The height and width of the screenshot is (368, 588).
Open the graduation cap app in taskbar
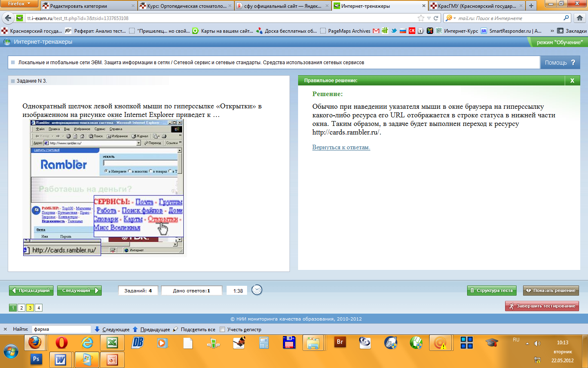[x=492, y=343]
